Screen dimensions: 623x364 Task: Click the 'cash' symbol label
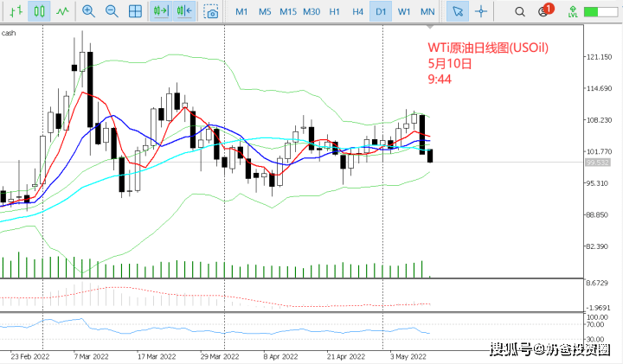(x=9, y=33)
